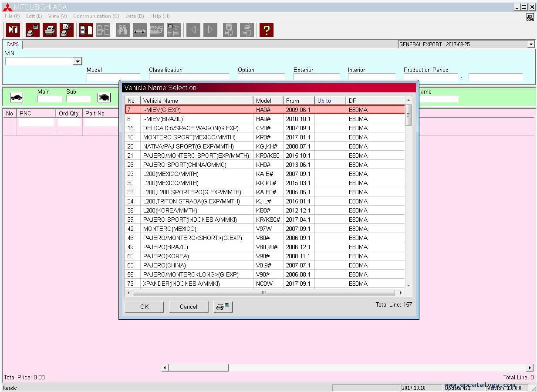Image resolution: width=537 pixels, height=392 pixels.
Task: Open help with the question mark icon
Action: pos(266,30)
